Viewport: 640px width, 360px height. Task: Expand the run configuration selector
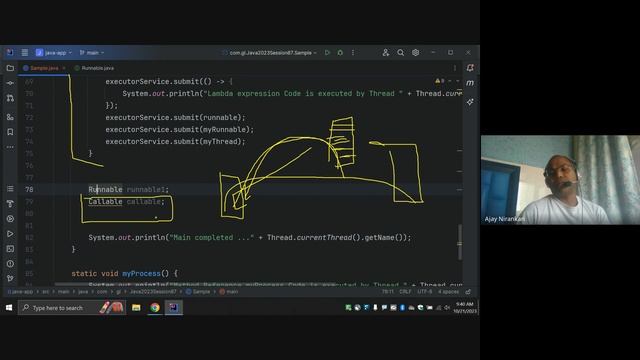click(x=270, y=53)
